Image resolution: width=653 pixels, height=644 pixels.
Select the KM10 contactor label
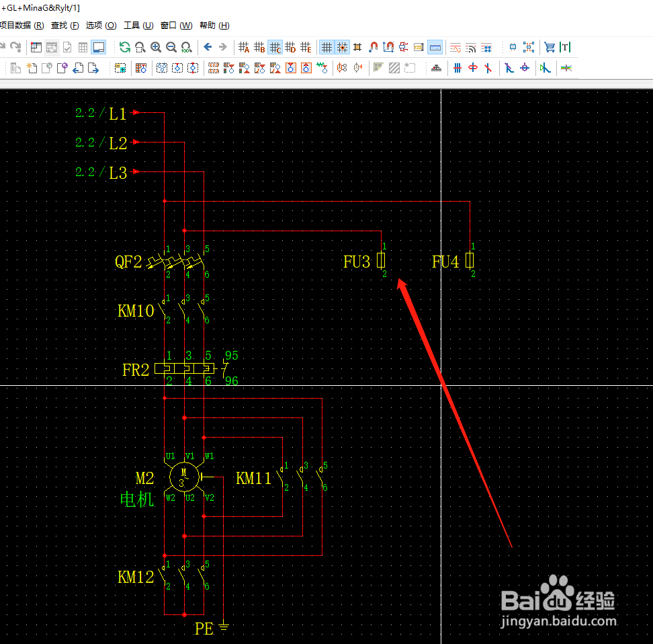(x=136, y=311)
